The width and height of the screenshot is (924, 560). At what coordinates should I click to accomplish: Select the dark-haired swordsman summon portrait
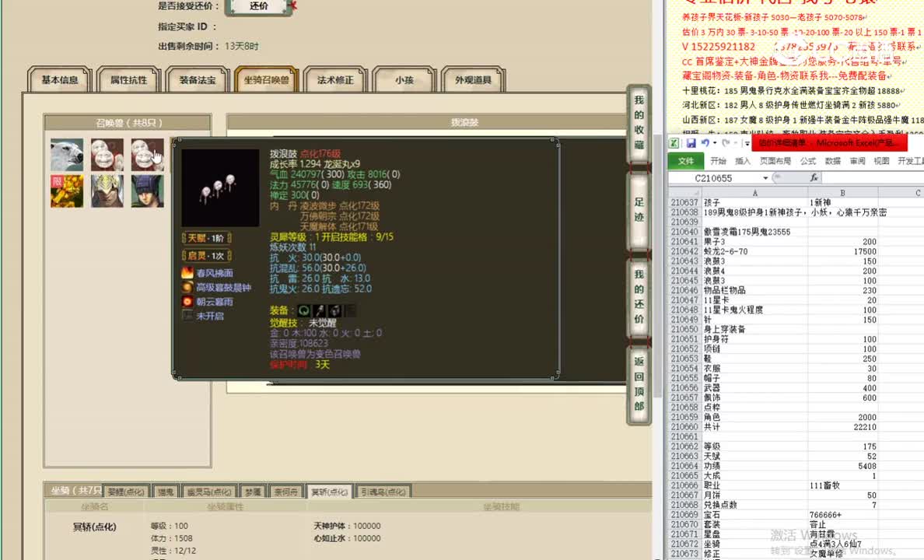(147, 191)
